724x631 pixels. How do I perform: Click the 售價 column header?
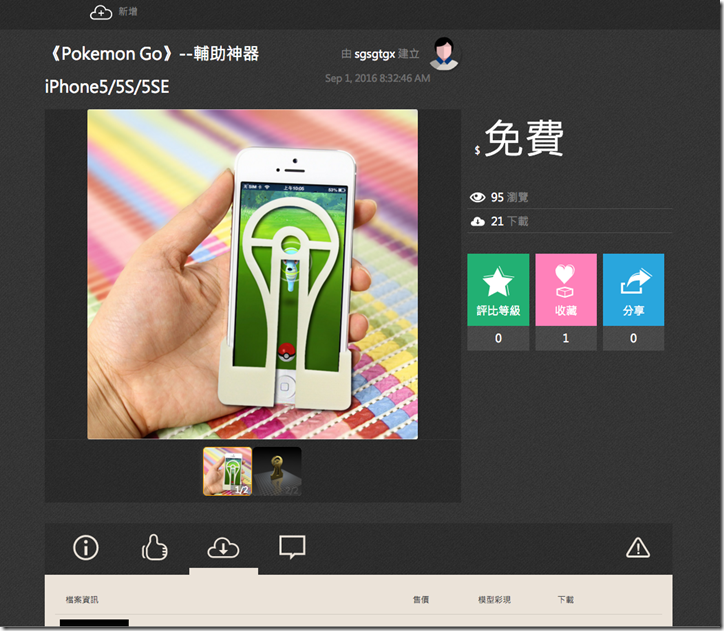[421, 600]
